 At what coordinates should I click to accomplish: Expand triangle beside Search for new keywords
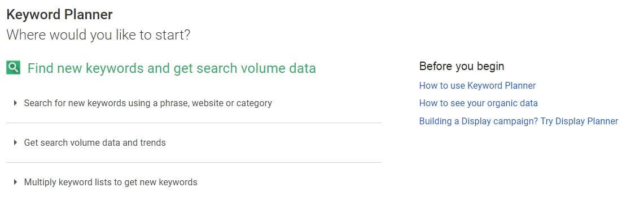click(x=16, y=103)
